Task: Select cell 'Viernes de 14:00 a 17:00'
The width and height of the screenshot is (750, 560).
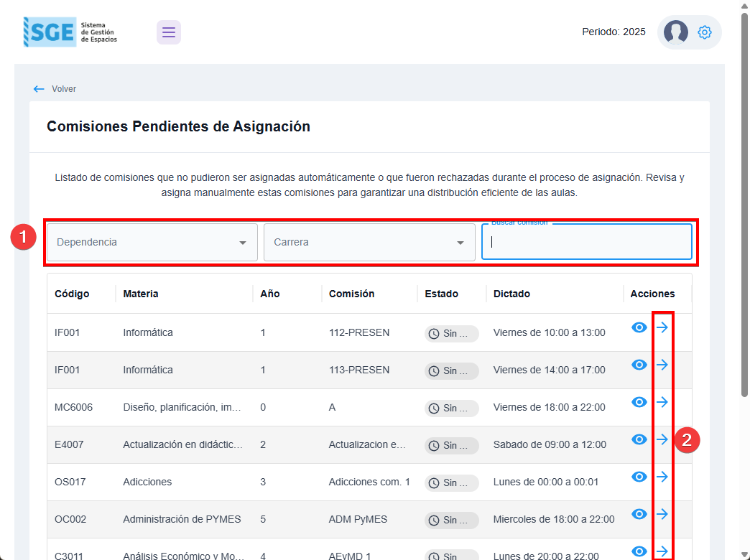Action: pos(549,370)
